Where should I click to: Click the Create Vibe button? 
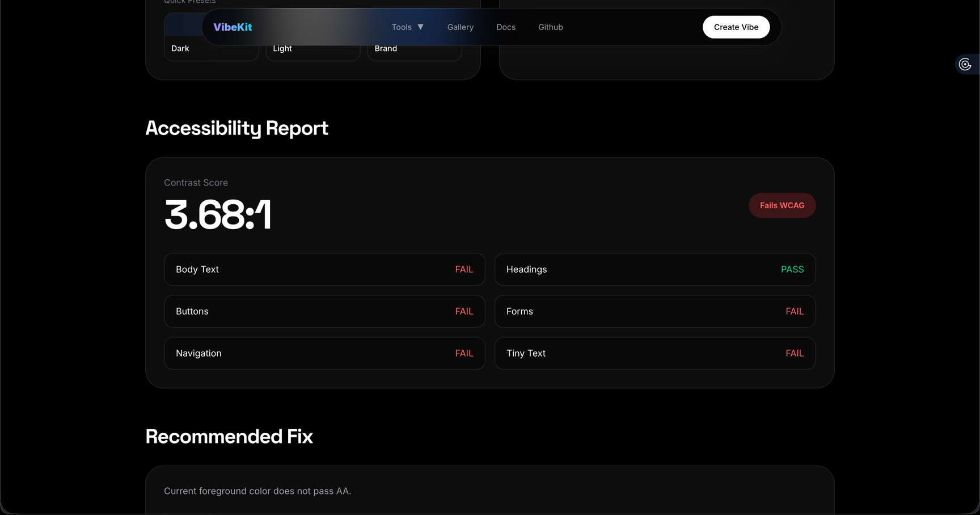pyautogui.click(x=736, y=27)
